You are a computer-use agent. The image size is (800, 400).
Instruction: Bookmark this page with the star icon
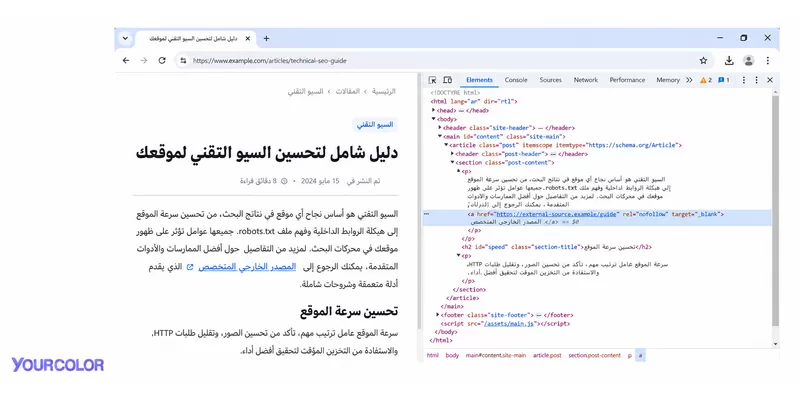tap(704, 61)
